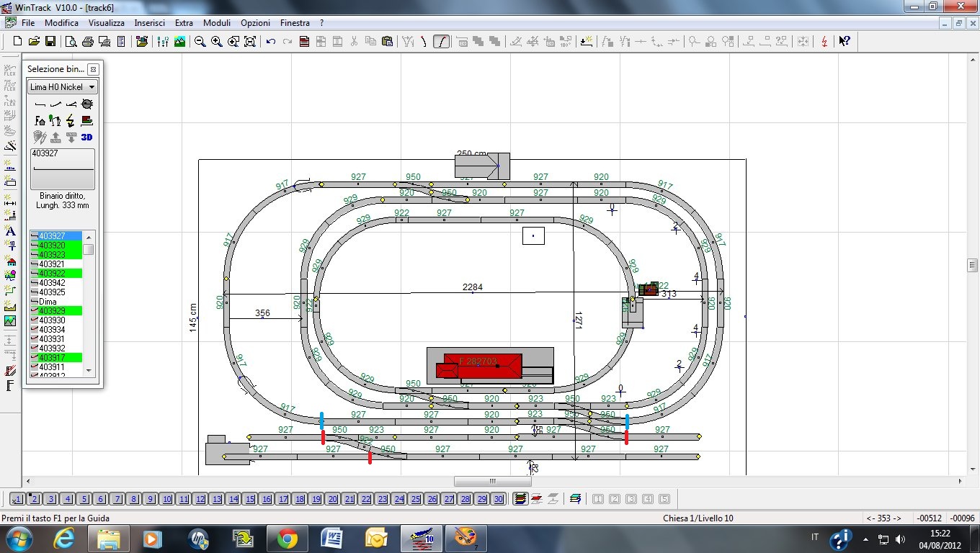Screen dimensions: 980x553
Task: Paste from clipboard using toolbar icon
Action: pyautogui.click(x=387, y=42)
